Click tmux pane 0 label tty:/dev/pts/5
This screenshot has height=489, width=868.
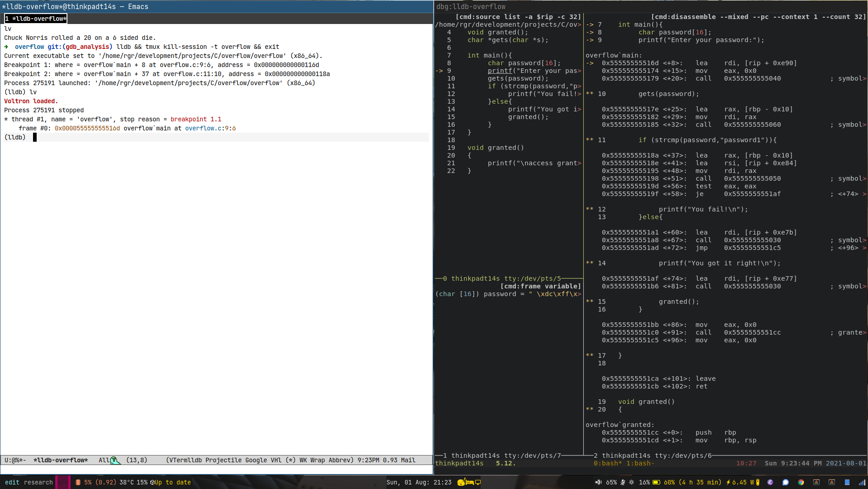click(533, 278)
